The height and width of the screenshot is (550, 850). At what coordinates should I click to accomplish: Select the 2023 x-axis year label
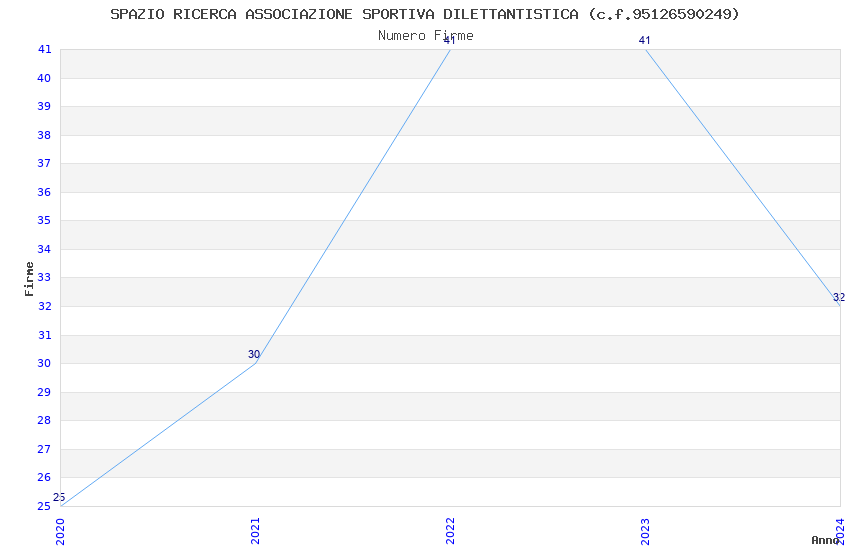pyautogui.click(x=645, y=531)
